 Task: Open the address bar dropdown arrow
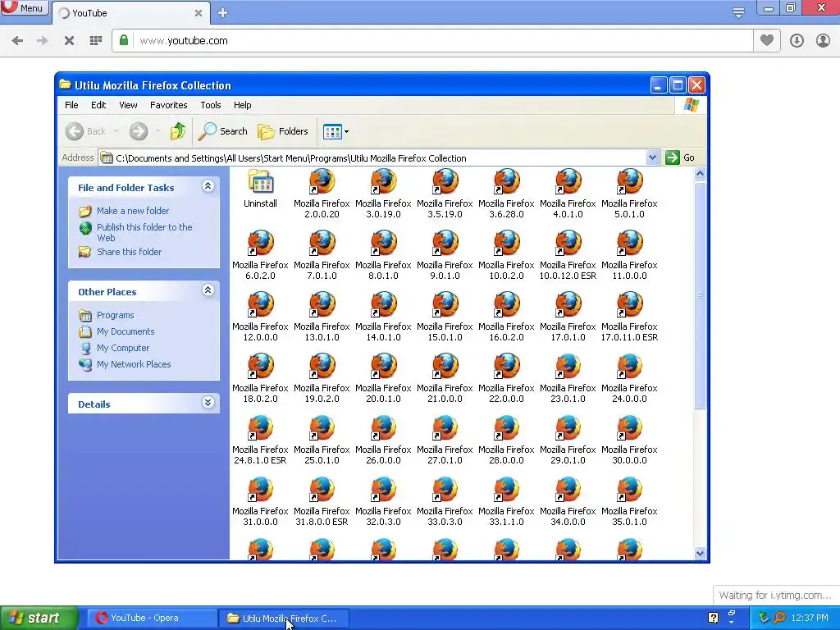pos(652,157)
